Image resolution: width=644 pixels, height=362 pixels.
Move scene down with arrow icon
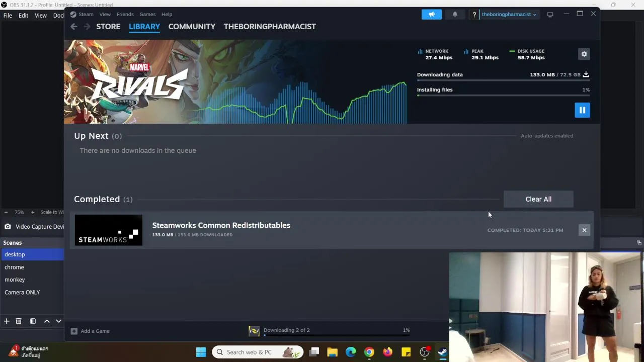pos(59,321)
